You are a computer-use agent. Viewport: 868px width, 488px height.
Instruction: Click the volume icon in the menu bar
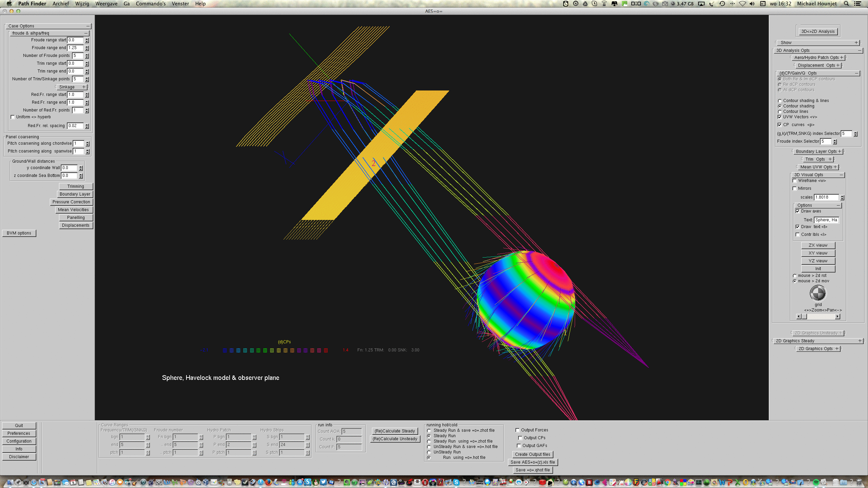(752, 4)
